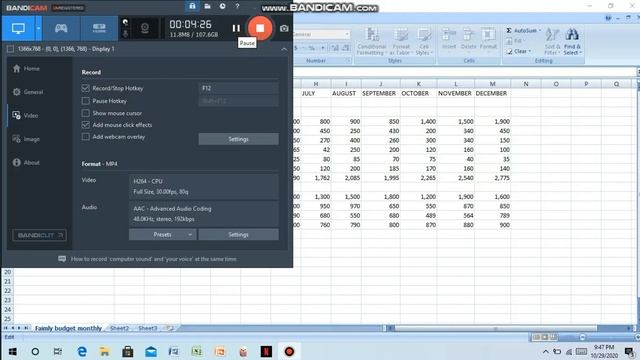Open the Mail app from taskbar

click(x=151, y=351)
